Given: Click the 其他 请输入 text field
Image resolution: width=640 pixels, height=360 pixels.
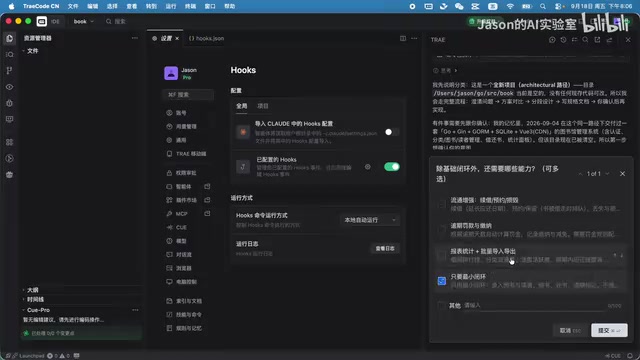Looking at the screenshot, I should pos(534,305).
